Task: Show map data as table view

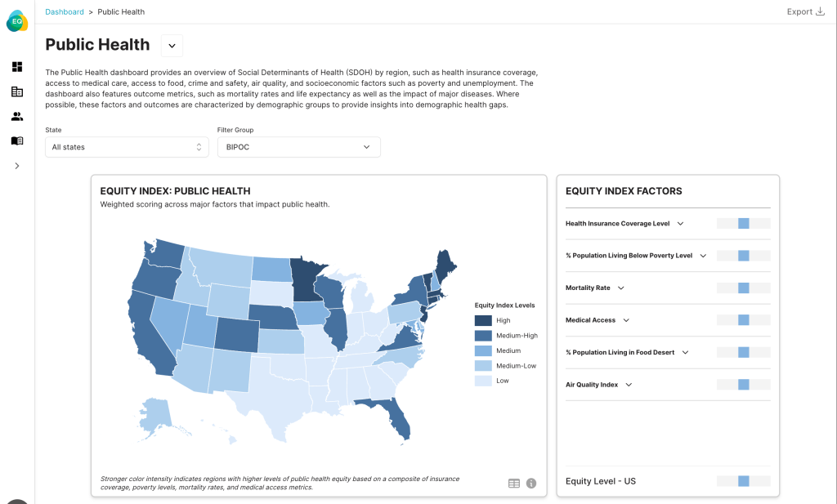Action: (x=513, y=483)
